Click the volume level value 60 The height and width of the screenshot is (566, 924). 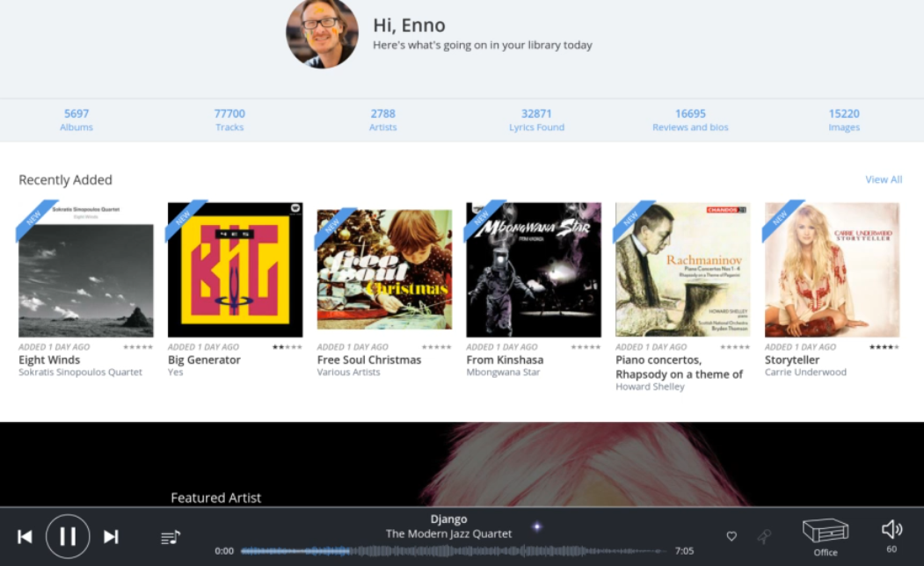click(x=891, y=549)
